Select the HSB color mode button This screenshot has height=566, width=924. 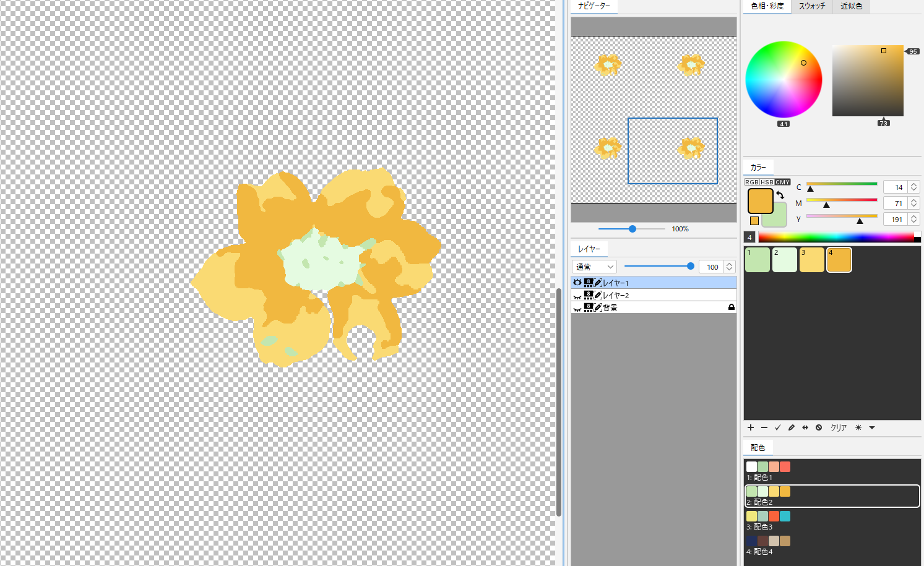click(x=767, y=182)
